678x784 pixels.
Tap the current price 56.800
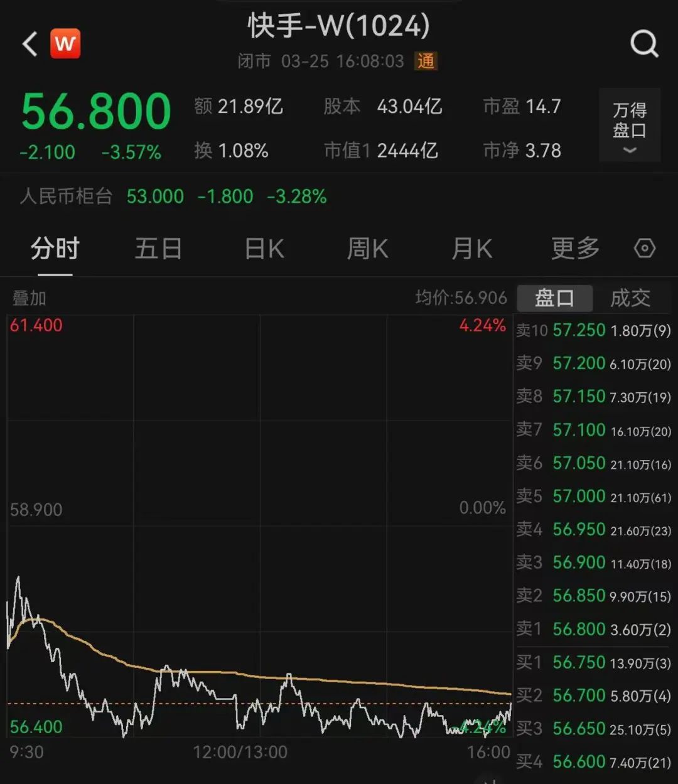[x=96, y=112]
